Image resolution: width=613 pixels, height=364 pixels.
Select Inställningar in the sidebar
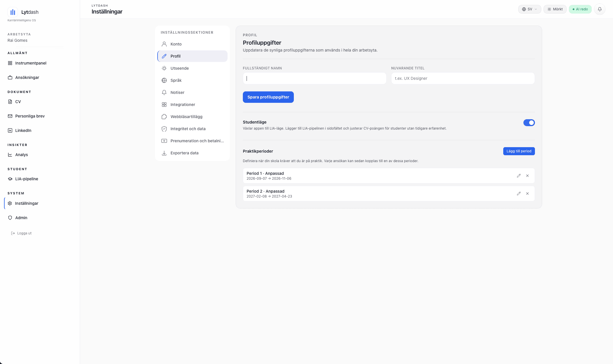[x=27, y=203]
